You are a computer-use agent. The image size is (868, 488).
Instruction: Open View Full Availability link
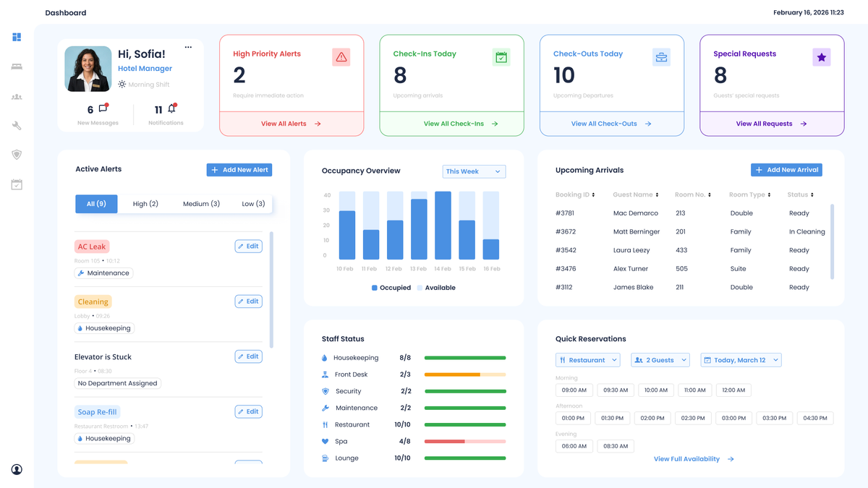coord(694,459)
